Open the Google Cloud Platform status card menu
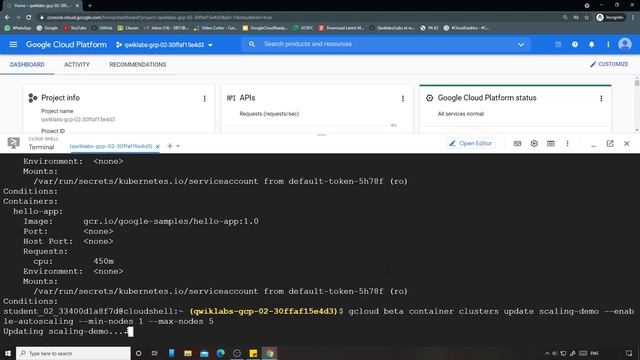 [x=601, y=98]
